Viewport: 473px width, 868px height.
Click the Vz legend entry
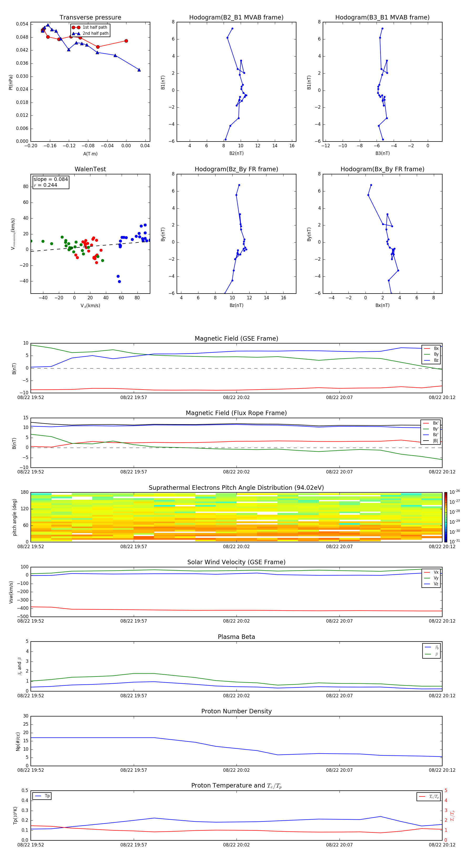coord(431,584)
